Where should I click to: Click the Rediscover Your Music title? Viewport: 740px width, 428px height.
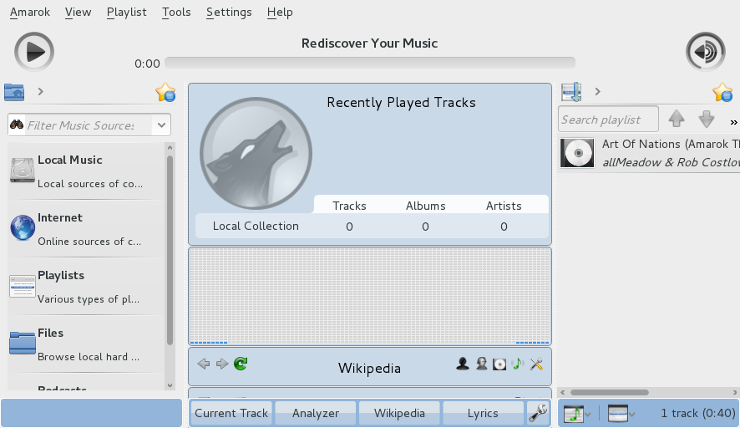[370, 43]
